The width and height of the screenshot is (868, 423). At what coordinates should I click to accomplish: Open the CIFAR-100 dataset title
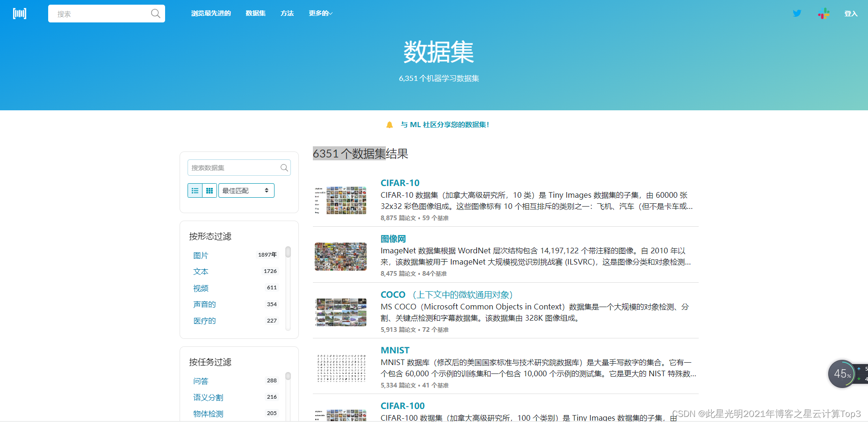click(402, 406)
